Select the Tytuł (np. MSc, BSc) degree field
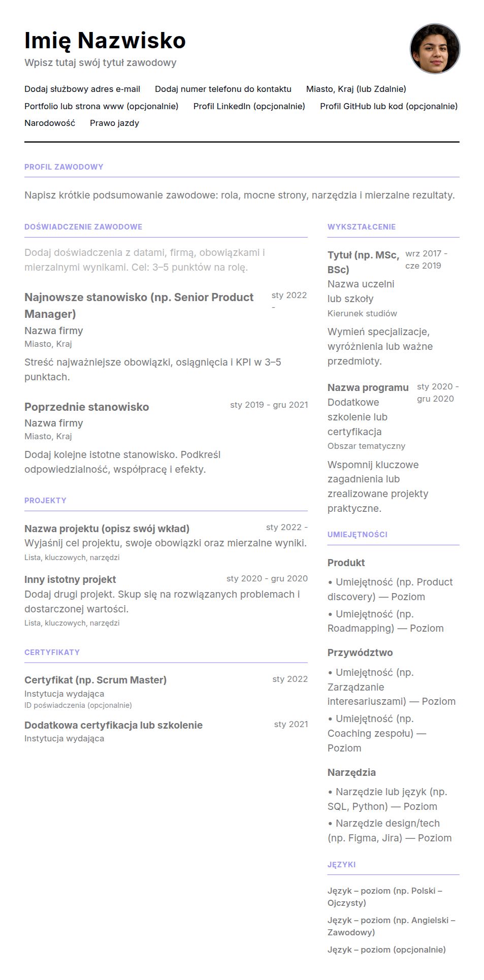This screenshot has width=484, height=980. 364,262
